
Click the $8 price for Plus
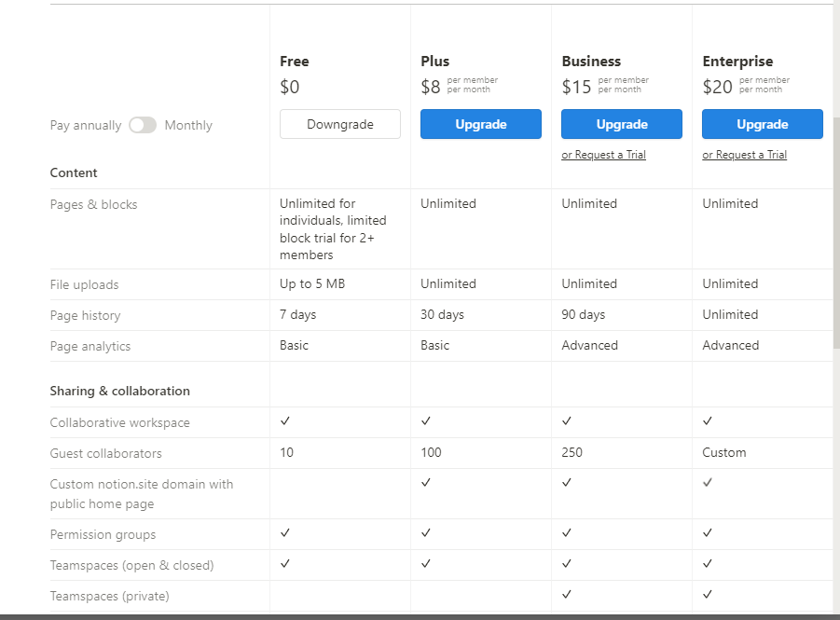[431, 87]
